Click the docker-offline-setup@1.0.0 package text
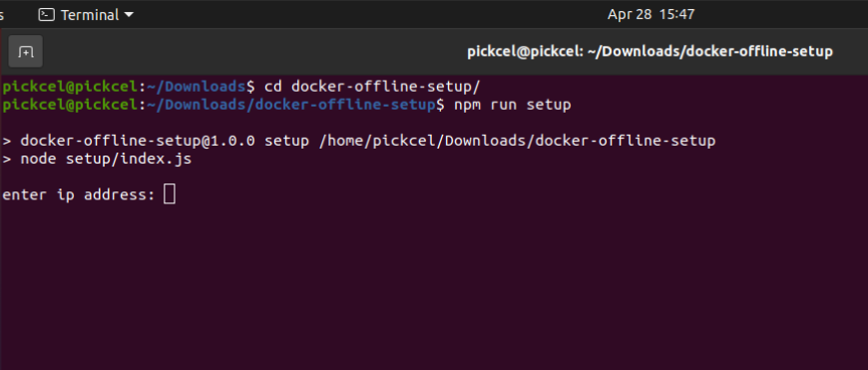 138,141
